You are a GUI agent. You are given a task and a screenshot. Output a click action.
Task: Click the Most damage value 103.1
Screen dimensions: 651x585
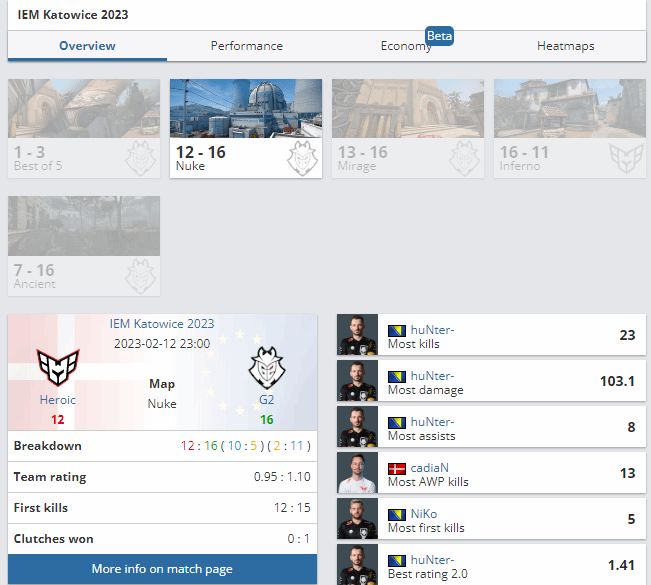617,381
